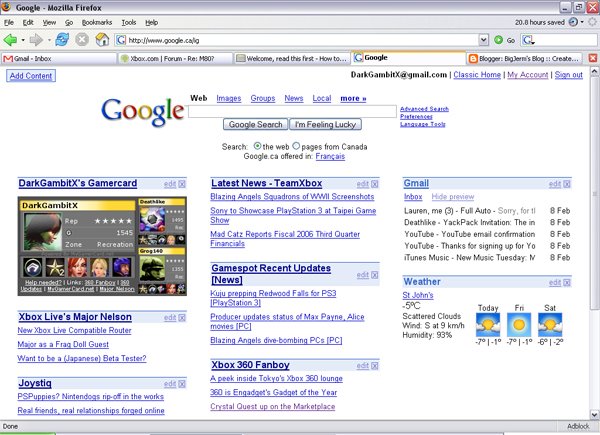Viewport: 600px width, 435px height.
Task: Click the Google search engine icon in search bar
Action: click(x=527, y=40)
